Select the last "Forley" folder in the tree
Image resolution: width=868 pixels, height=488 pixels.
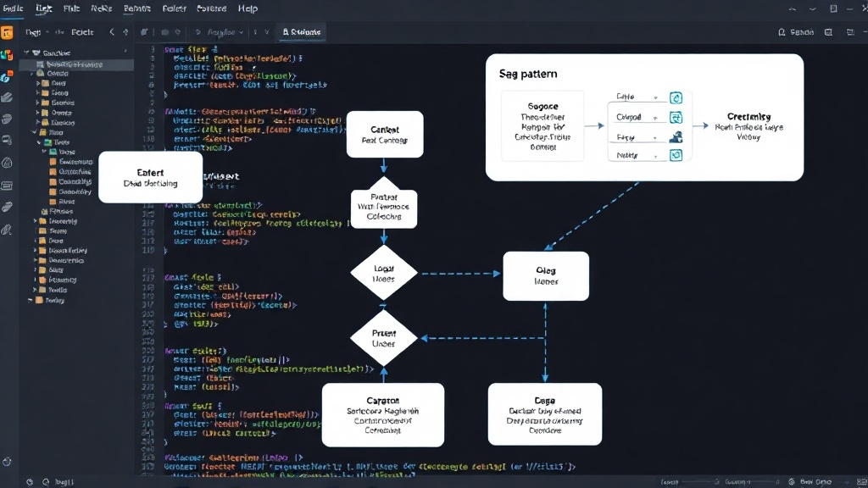click(50, 301)
